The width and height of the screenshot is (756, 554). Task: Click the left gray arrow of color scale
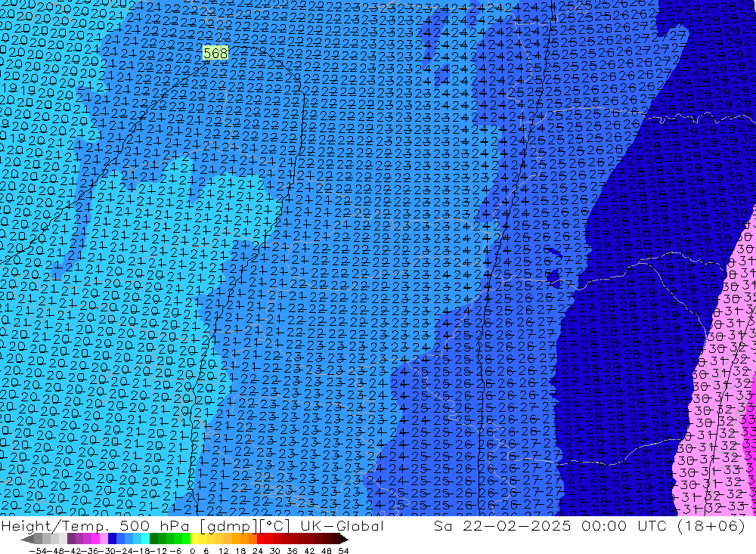click(27, 539)
